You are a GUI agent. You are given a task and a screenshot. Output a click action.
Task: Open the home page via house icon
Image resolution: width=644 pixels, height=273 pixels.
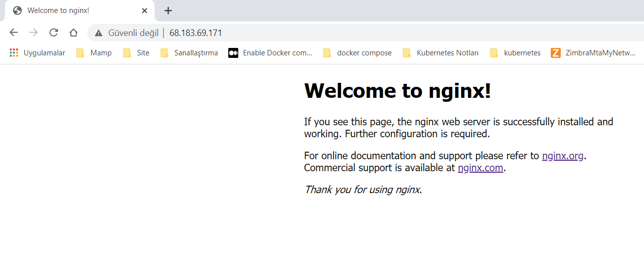pos(73,32)
